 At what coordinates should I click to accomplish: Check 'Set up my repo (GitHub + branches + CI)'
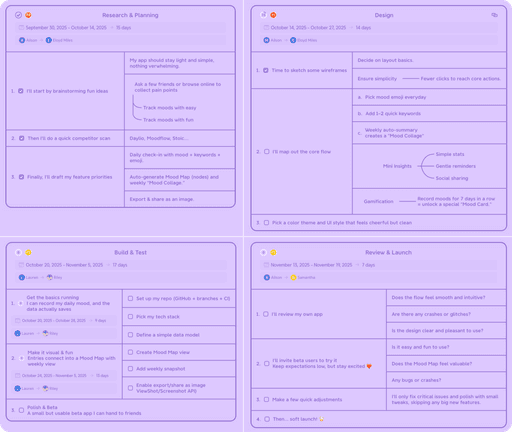click(131, 298)
